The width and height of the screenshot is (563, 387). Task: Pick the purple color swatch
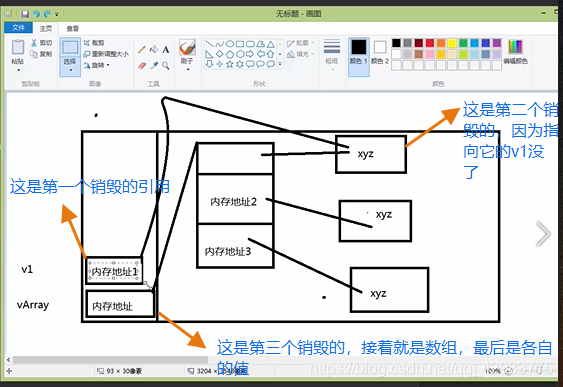[x=497, y=43]
